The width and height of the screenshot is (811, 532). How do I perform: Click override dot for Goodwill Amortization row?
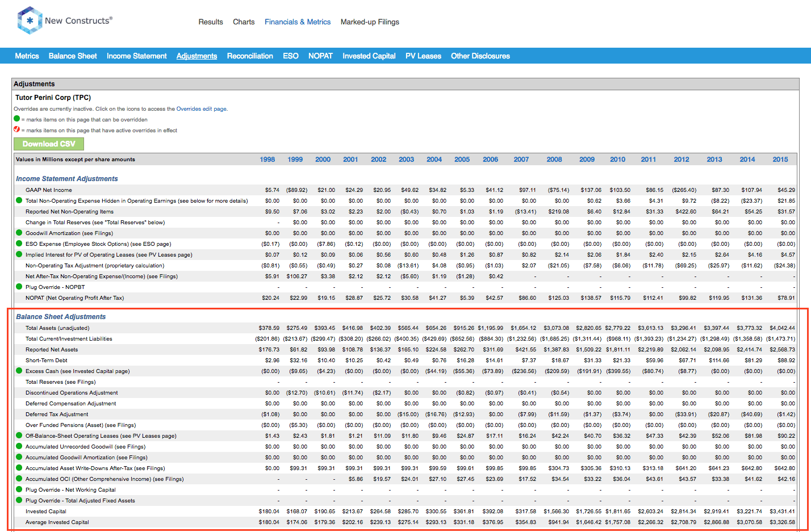tap(19, 233)
